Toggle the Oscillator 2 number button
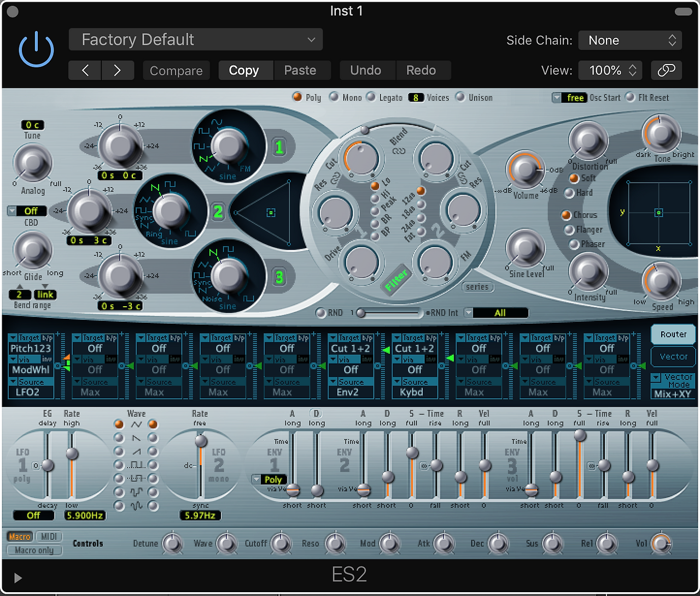 [218, 211]
